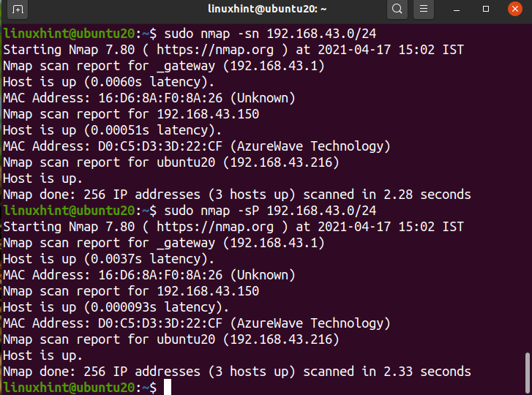Click the 'scanned in 2.33 seconds' text
Viewport: 532px width, 395px height.
pyautogui.click(x=387, y=372)
